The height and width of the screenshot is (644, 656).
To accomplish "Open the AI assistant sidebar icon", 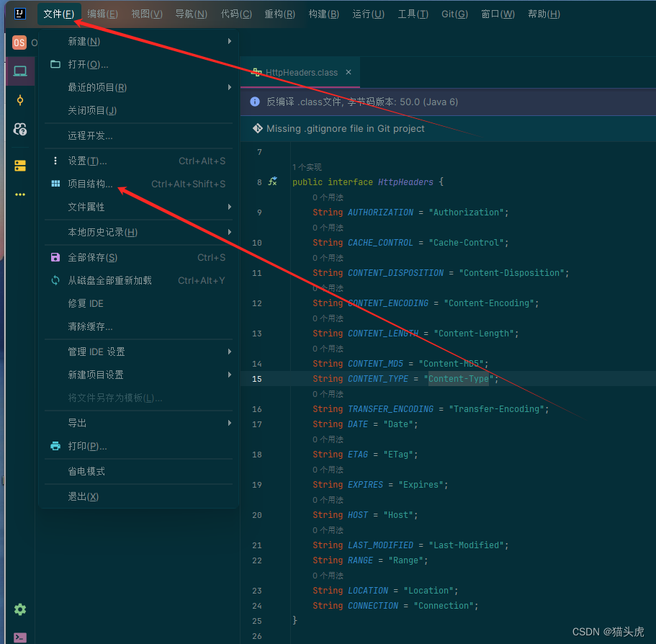I will [19, 129].
